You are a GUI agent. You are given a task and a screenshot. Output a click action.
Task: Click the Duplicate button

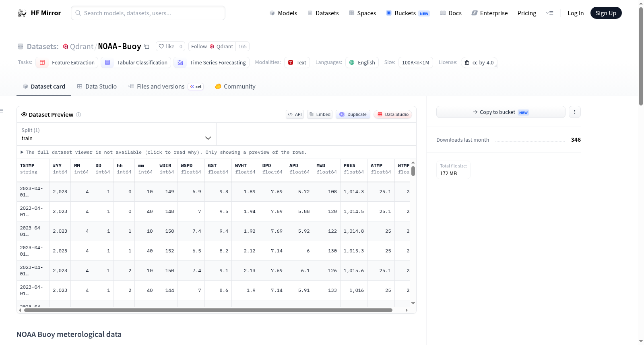(x=353, y=114)
